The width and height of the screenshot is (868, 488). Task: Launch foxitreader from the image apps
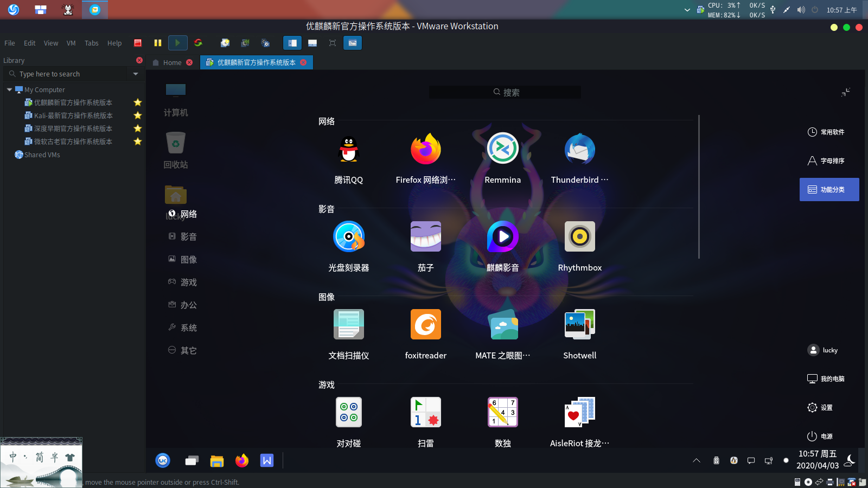tap(426, 324)
